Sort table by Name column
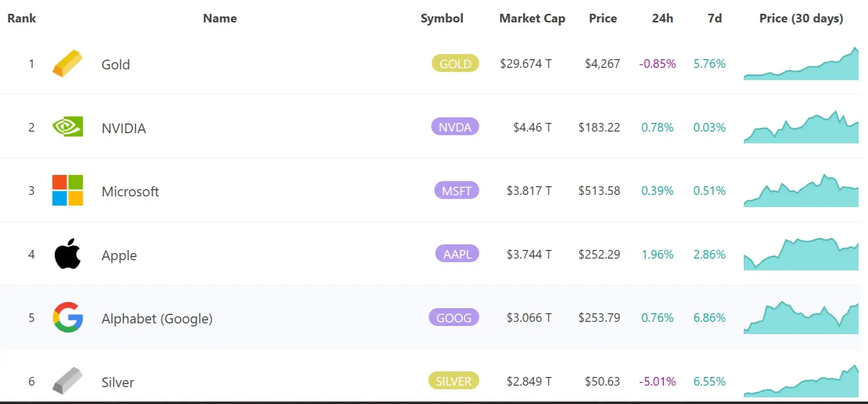The height and width of the screenshot is (404, 868). pos(220,18)
